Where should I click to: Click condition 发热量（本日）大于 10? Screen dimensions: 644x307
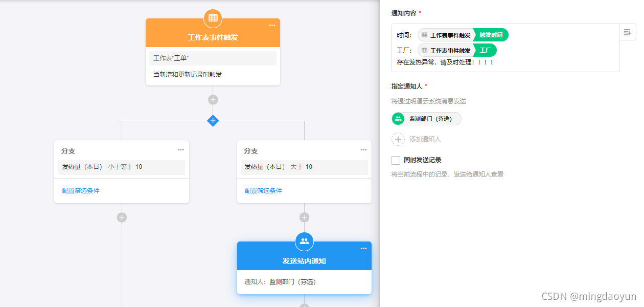tap(304, 167)
